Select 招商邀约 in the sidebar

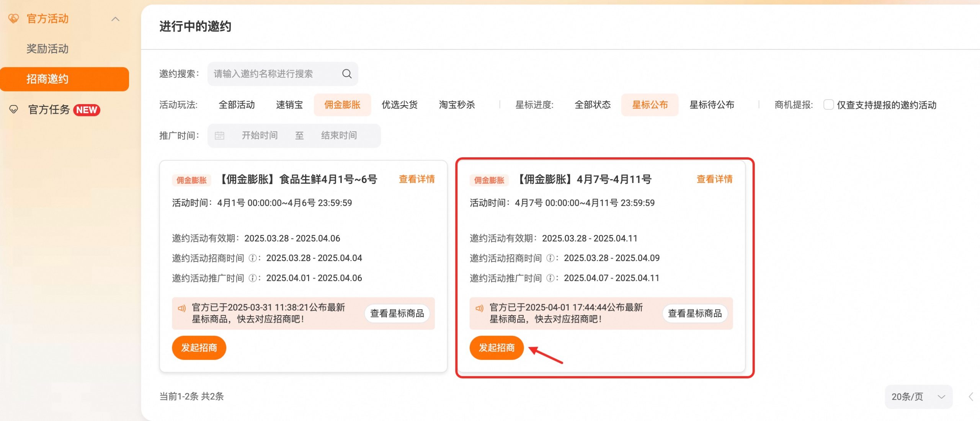coord(64,79)
